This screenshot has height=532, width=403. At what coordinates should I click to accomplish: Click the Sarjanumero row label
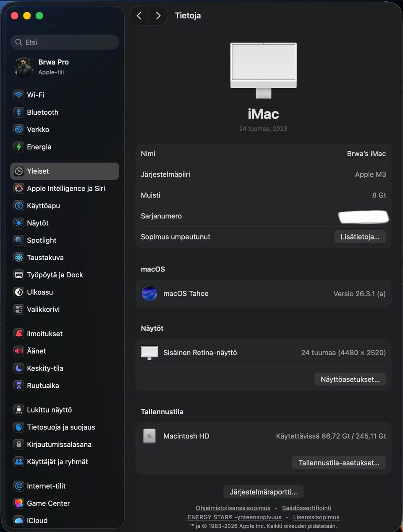(161, 216)
